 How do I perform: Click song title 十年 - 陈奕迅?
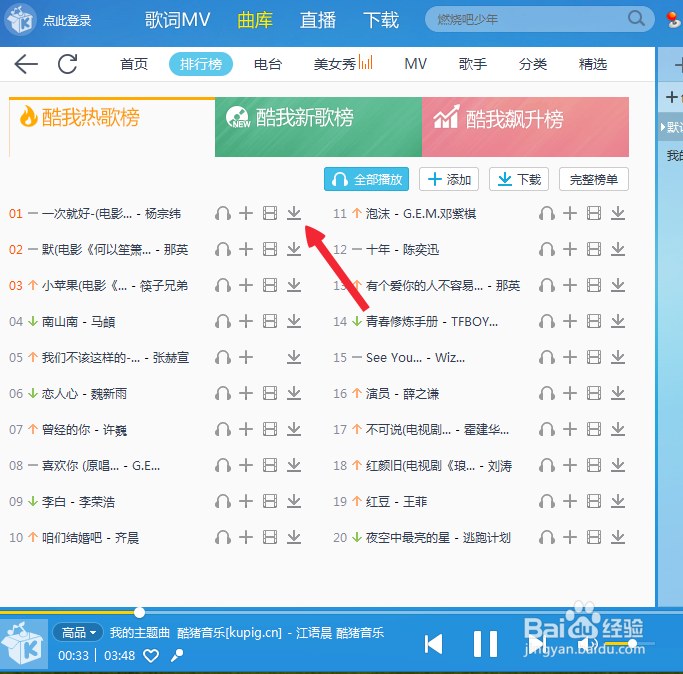(x=402, y=249)
